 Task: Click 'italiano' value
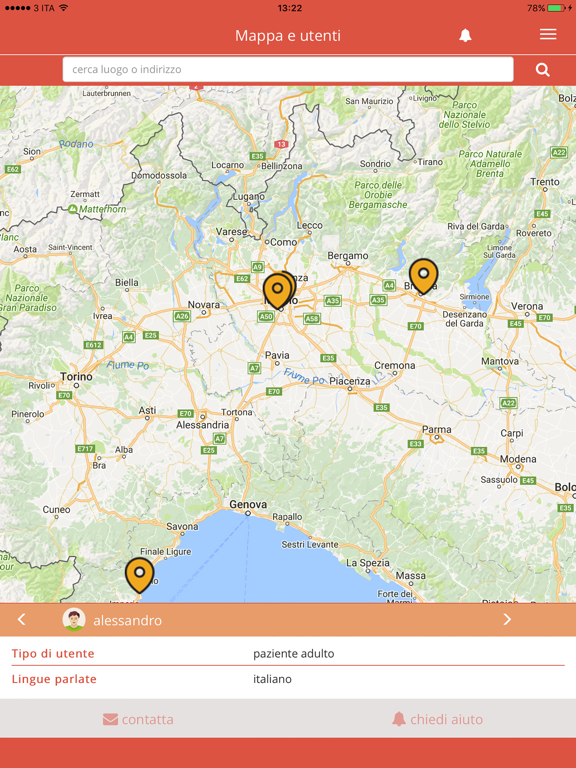pos(272,679)
